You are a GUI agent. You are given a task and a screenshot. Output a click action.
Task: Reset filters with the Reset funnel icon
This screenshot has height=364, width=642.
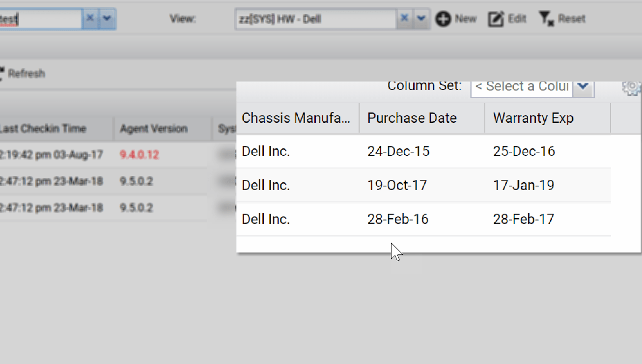545,18
